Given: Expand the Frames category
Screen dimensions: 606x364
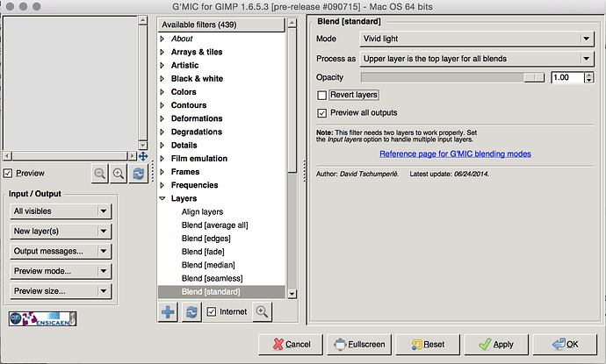Looking at the screenshot, I should click(x=162, y=172).
